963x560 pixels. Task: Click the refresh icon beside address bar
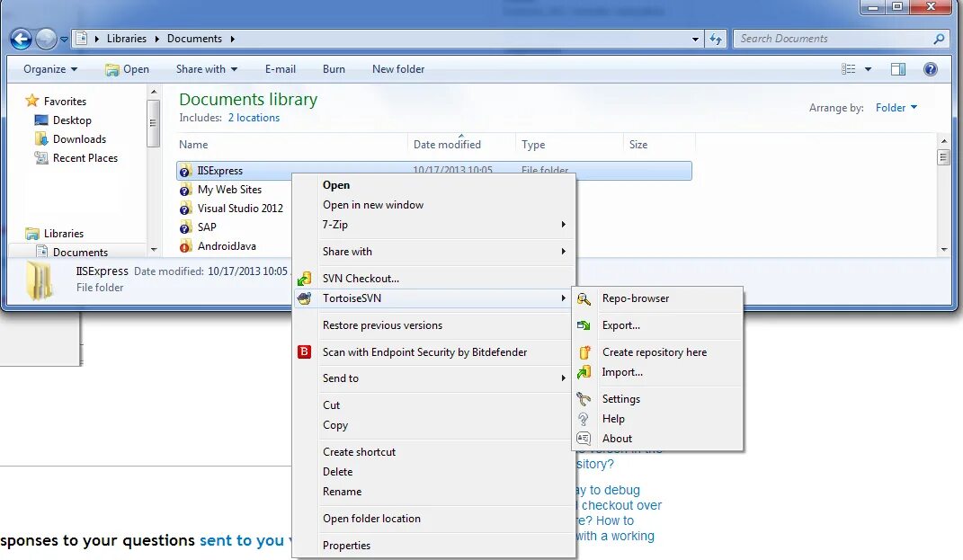pos(716,39)
